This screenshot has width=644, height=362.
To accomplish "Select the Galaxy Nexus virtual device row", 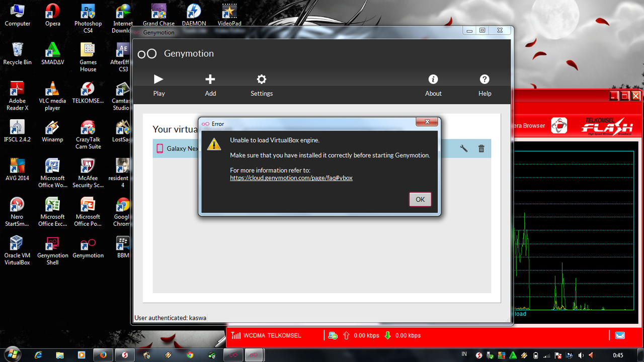I will [322, 148].
